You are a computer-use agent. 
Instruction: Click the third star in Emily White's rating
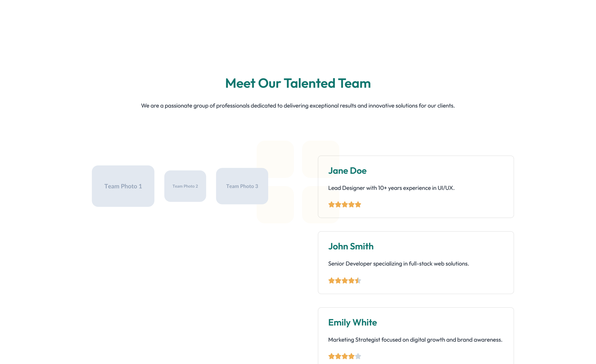click(x=345, y=356)
